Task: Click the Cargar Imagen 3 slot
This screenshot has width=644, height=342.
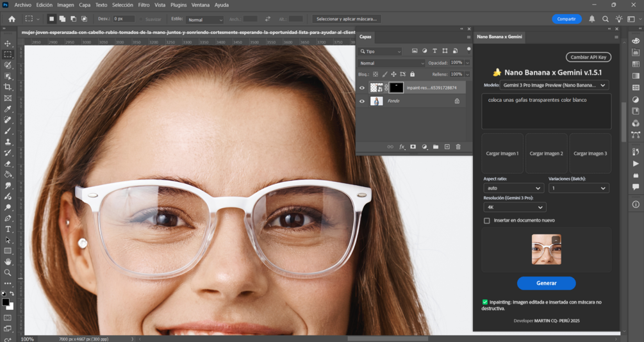Action: point(590,153)
